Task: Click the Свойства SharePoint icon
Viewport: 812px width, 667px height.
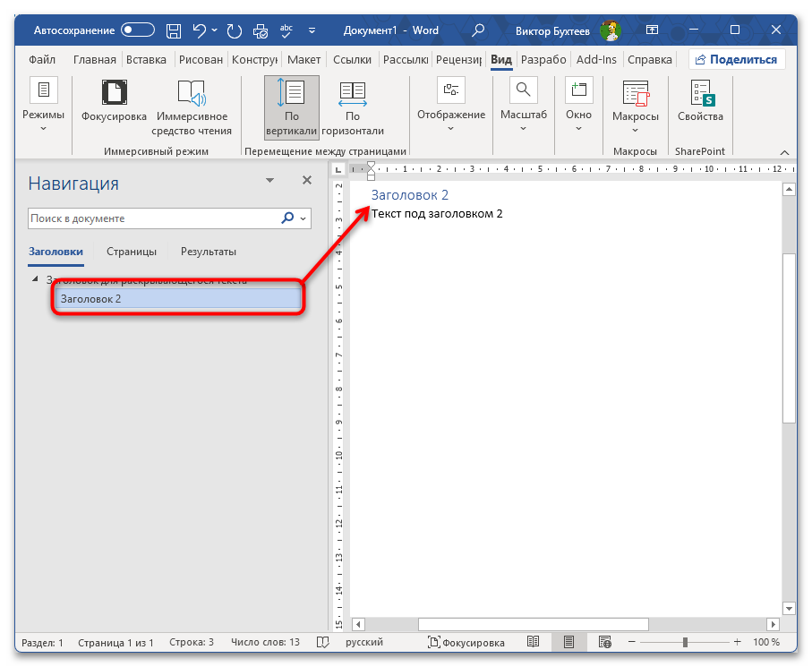Action: click(x=700, y=93)
